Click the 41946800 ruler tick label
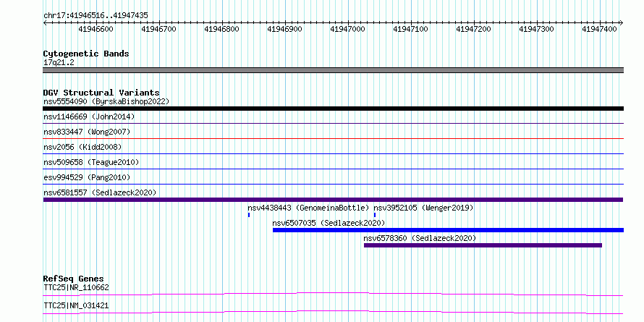The image size is (644, 322). (x=222, y=29)
